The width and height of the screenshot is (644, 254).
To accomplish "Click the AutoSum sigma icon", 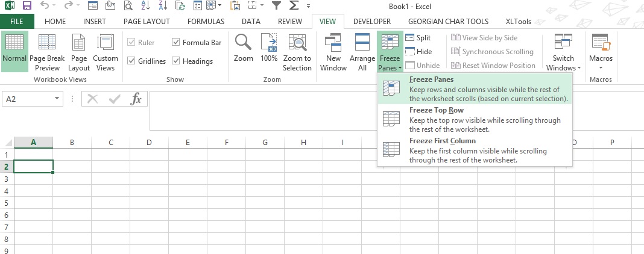I will point(294,6).
